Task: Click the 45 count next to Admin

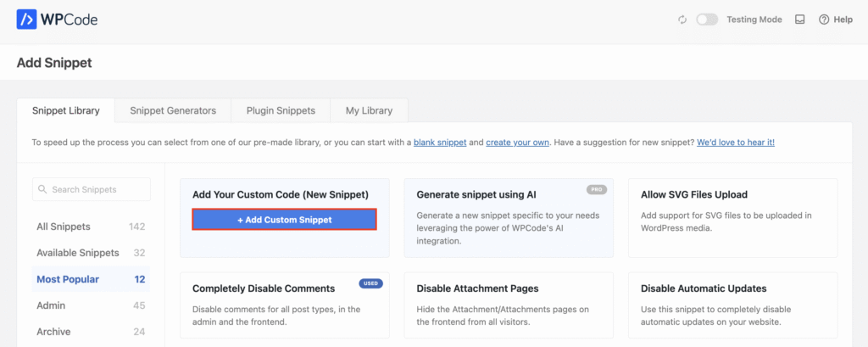Action: (139, 305)
